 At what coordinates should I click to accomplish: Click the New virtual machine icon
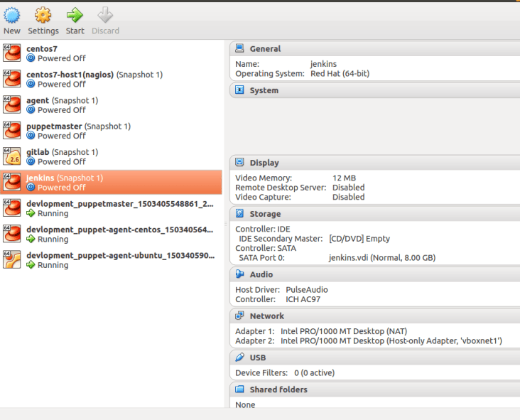[11, 15]
